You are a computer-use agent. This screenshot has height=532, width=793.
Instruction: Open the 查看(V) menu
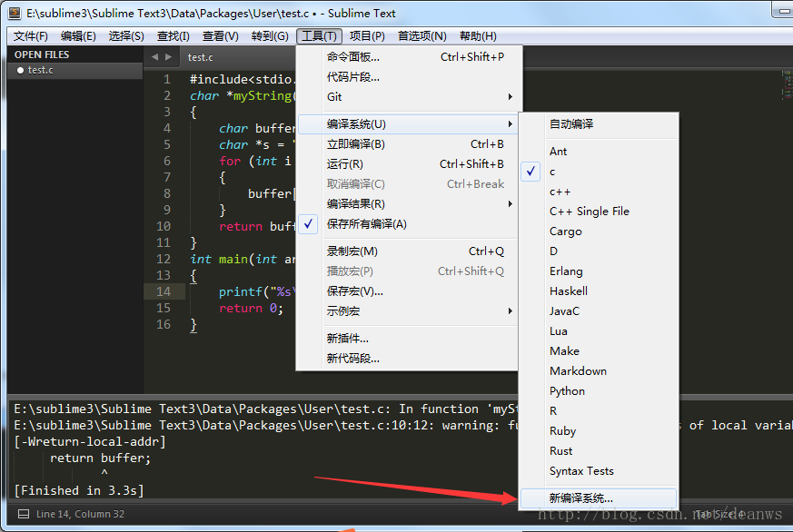[x=220, y=36]
